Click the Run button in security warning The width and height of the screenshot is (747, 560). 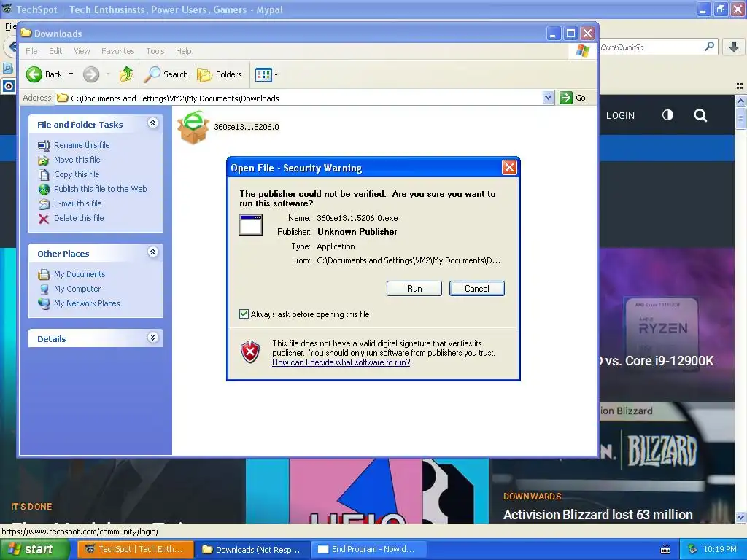pos(414,288)
